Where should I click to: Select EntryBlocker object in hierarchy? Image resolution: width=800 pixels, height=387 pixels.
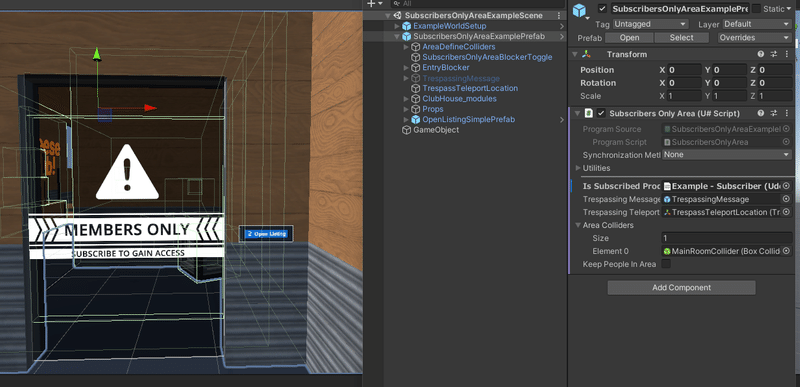click(x=445, y=67)
